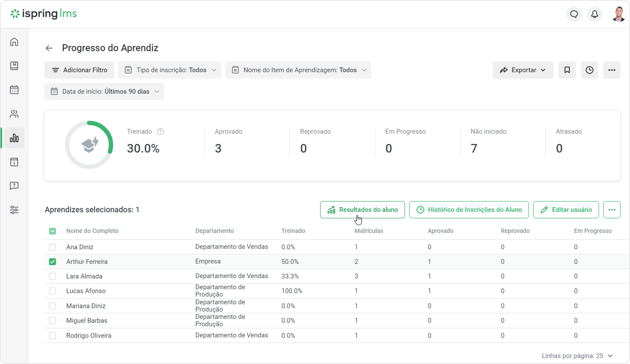
Task: Open the settings sliders icon in sidebar
Action: 14,210
